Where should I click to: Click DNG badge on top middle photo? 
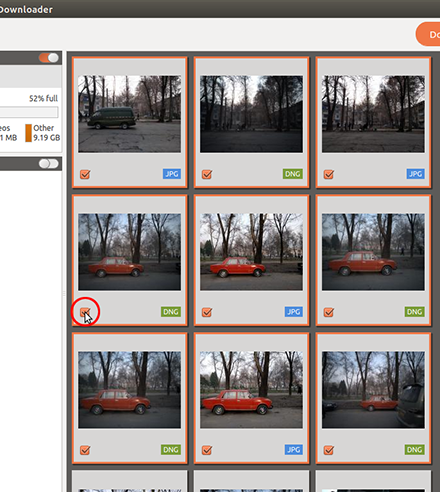pos(293,174)
